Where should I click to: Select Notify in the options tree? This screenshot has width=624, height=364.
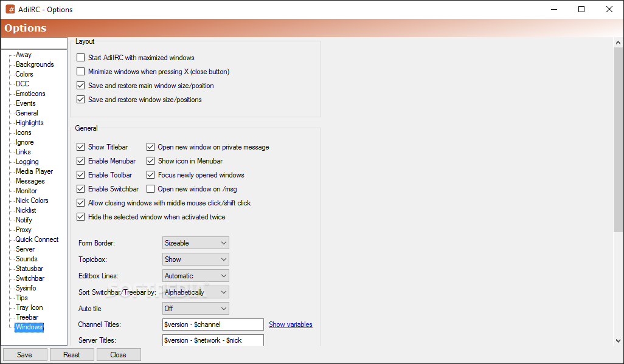click(x=24, y=220)
